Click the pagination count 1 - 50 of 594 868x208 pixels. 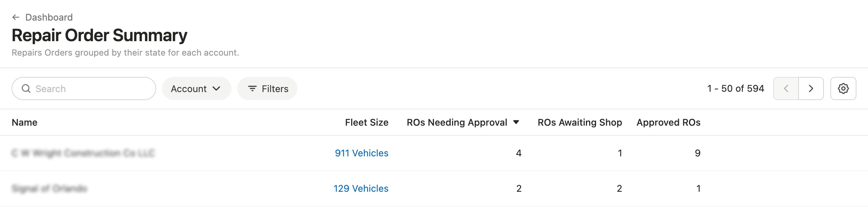736,88
